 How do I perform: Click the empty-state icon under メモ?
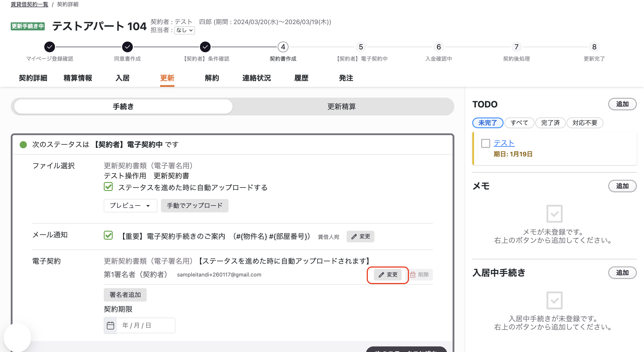click(554, 214)
